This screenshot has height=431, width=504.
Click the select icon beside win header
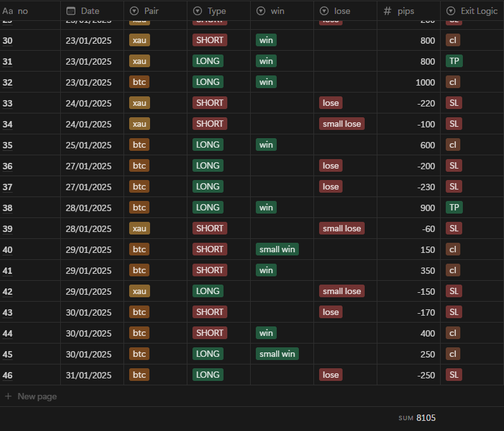[x=260, y=11]
